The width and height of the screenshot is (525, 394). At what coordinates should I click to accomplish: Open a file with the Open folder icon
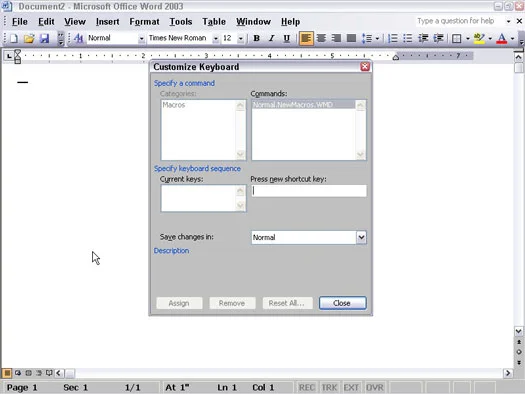[29, 38]
